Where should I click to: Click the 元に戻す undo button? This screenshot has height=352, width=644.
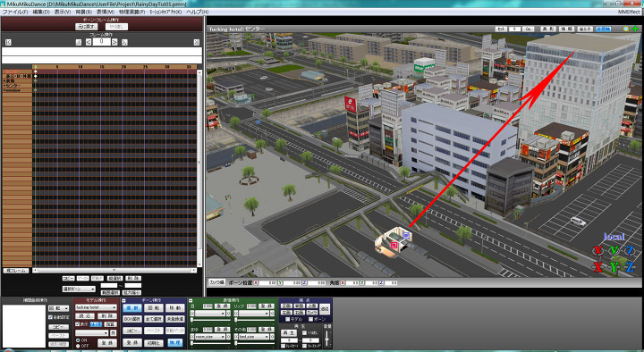(x=86, y=27)
